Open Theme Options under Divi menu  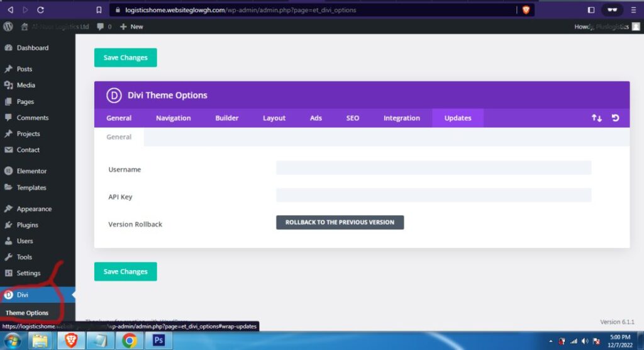[x=27, y=313]
